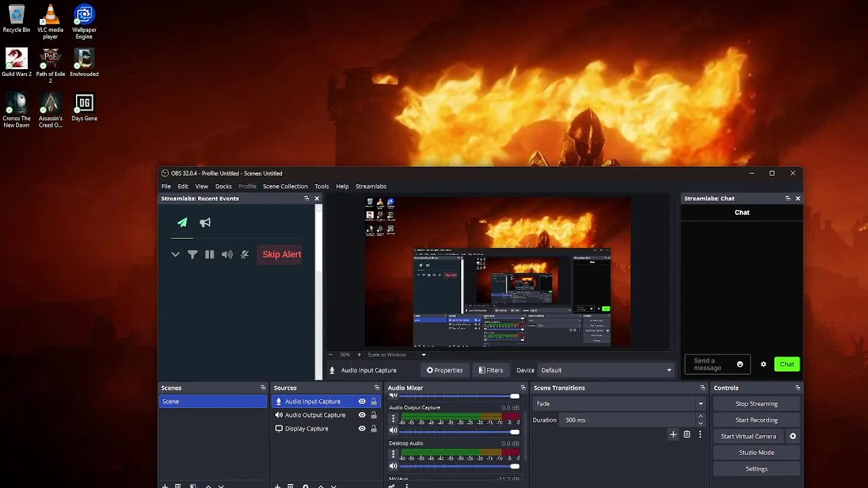Open the Docks menu

(x=223, y=186)
